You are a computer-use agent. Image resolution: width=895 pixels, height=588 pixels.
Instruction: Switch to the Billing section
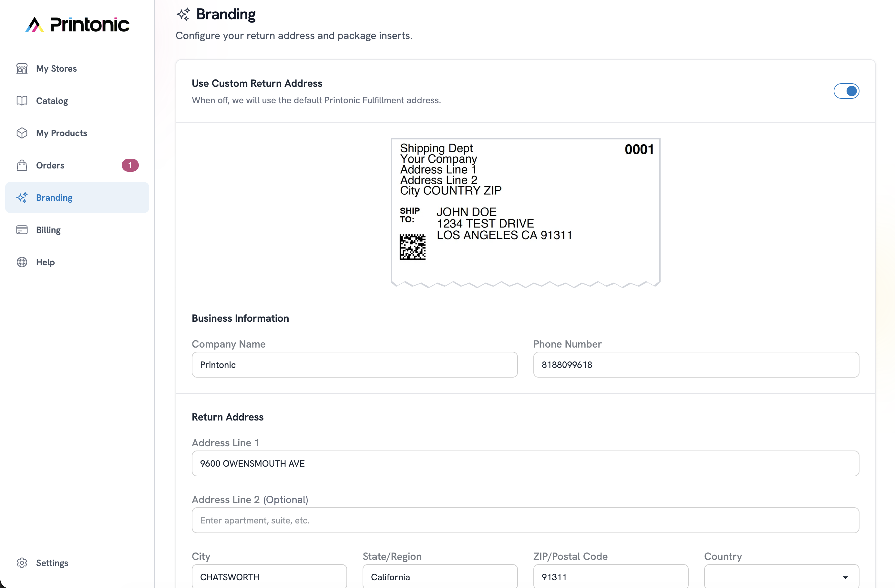pos(48,230)
